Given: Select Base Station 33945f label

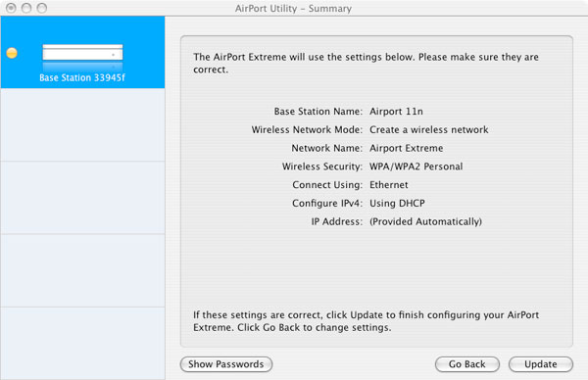Looking at the screenshot, I should click(82, 77).
